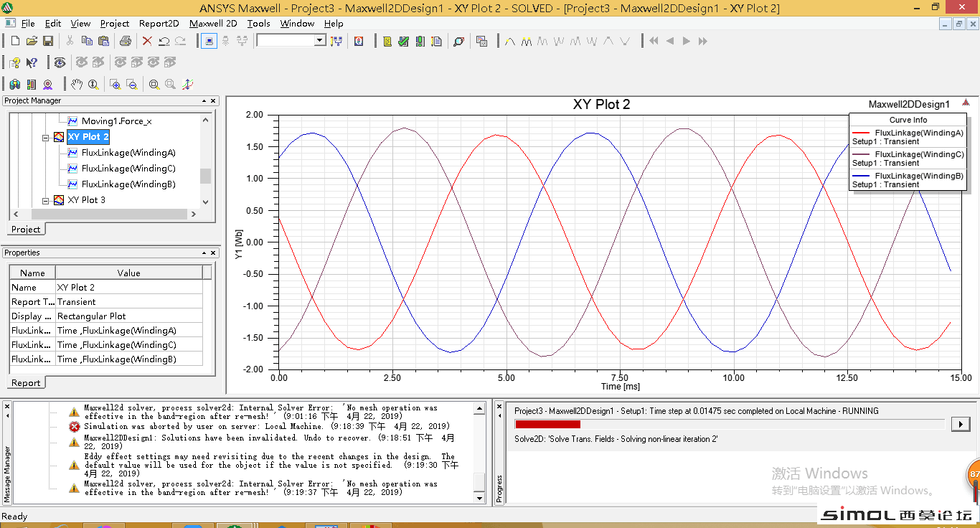Viewport: 980px width, 528px height.
Task: Open the toolbar combo box dropdown
Action: click(320, 41)
